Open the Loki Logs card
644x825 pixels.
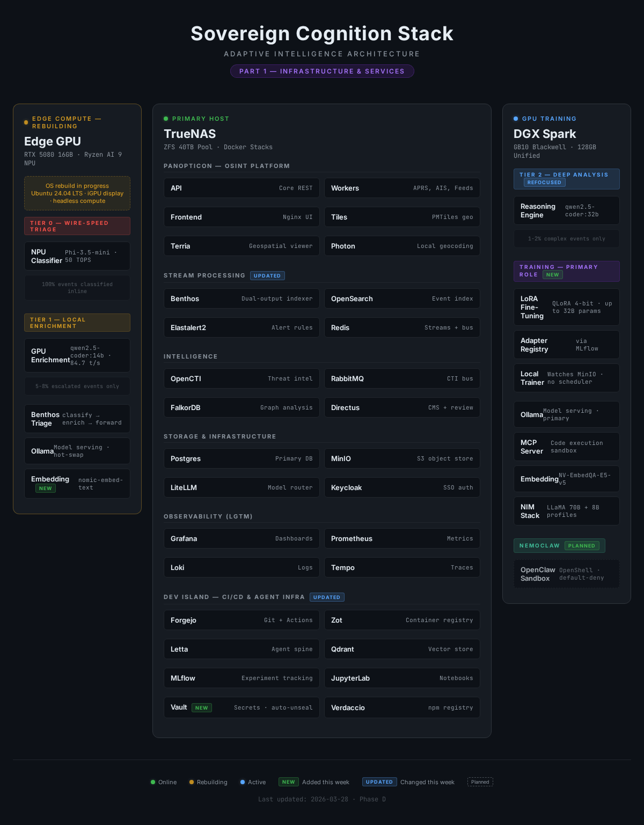(x=241, y=568)
